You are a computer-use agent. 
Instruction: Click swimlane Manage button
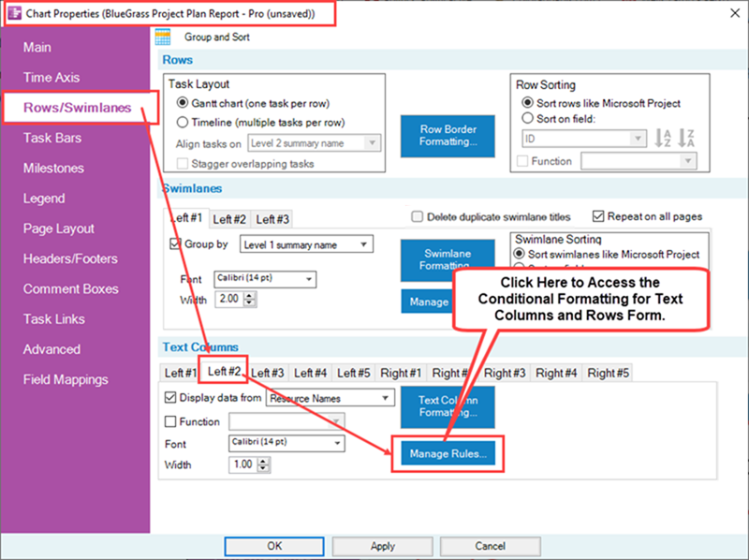click(x=429, y=302)
